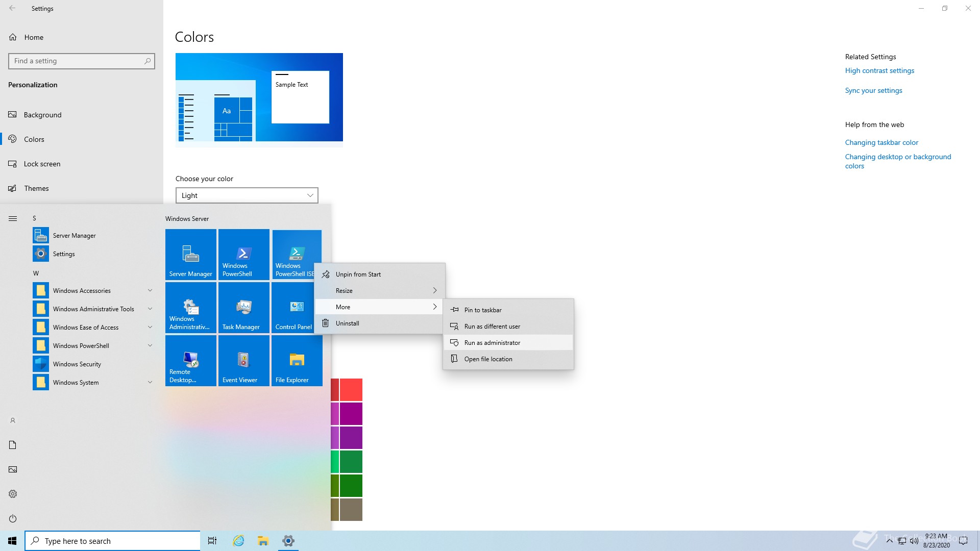Choose Open file location
980x551 pixels.
(x=508, y=359)
